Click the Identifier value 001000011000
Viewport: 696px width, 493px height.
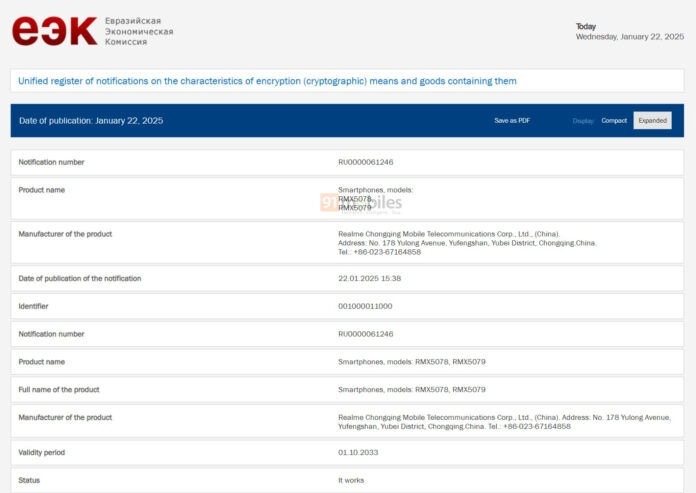[365, 306]
